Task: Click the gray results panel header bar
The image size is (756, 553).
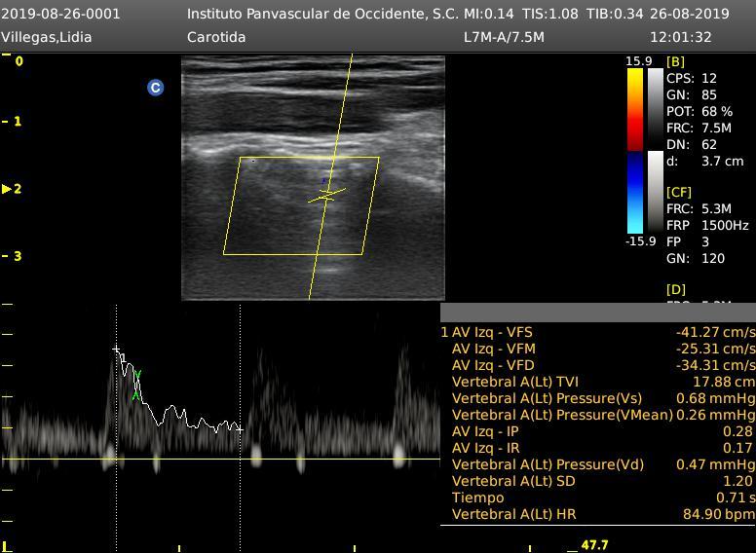Action: click(x=597, y=313)
